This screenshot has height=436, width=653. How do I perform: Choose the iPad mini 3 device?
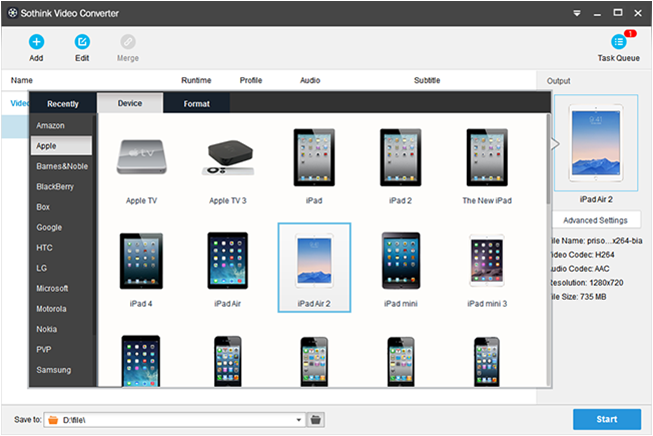coord(487,269)
